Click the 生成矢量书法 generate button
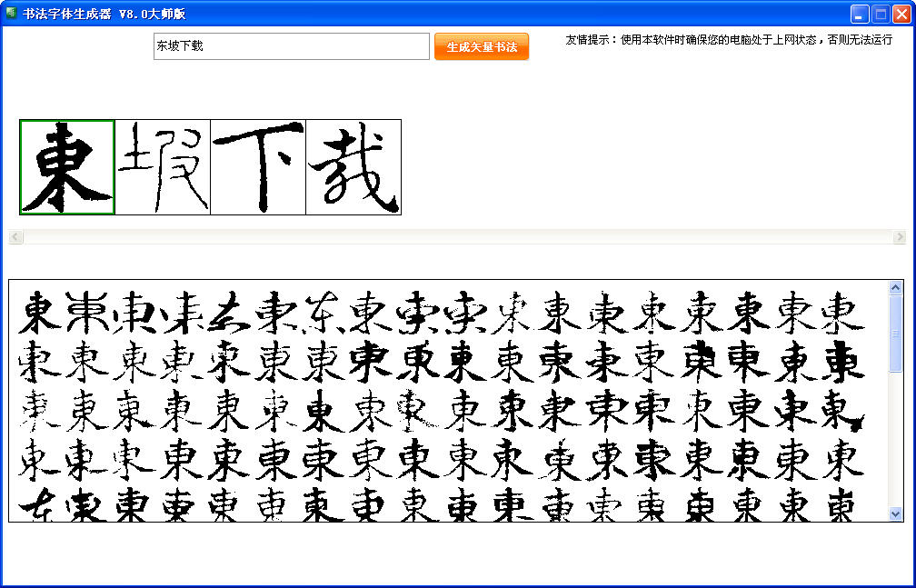916x588 pixels. pyautogui.click(x=482, y=47)
